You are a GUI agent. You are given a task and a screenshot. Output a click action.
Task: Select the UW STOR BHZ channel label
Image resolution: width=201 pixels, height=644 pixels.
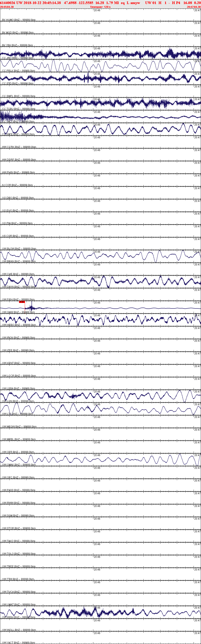coord(19,528)
